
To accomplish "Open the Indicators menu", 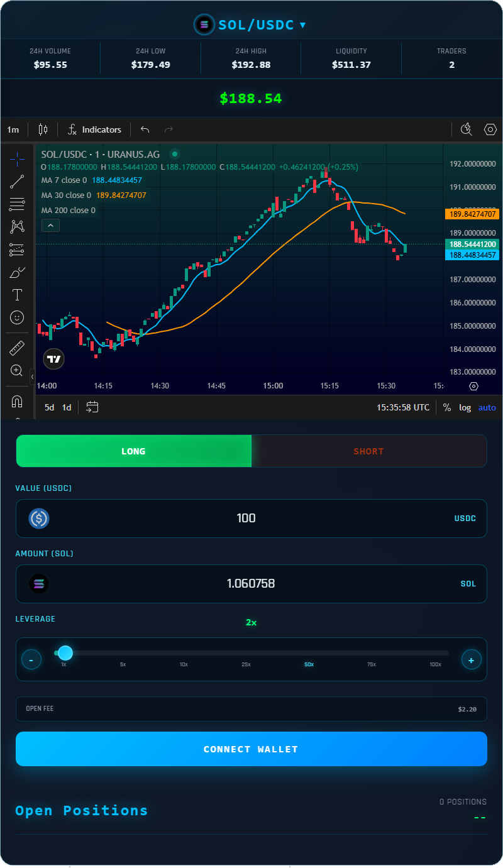I will (x=94, y=129).
